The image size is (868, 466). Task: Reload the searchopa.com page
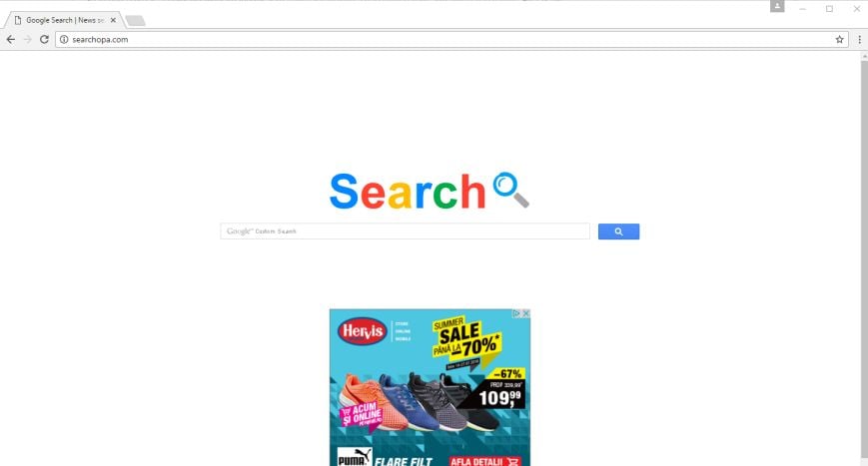[x=44, y=39]
